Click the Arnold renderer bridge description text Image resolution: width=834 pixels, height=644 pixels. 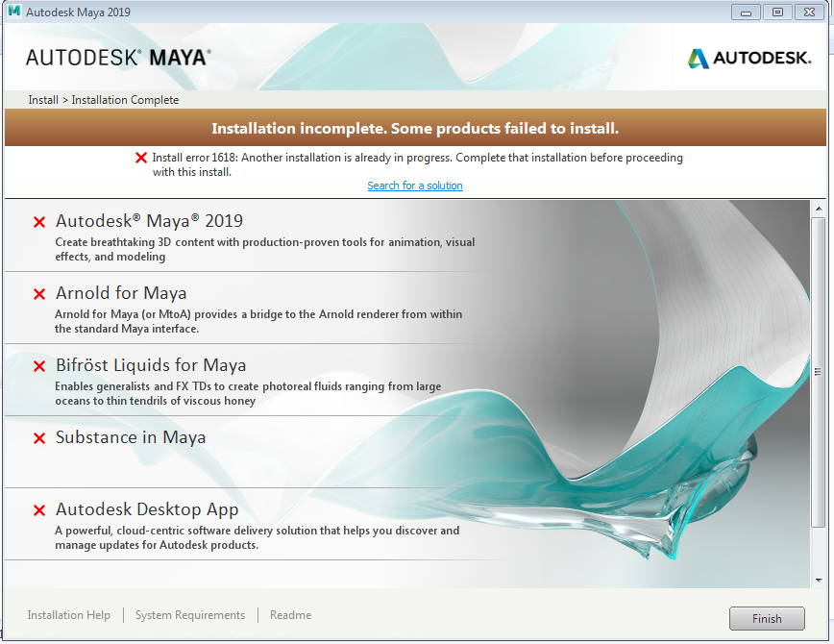coord(258,321)
